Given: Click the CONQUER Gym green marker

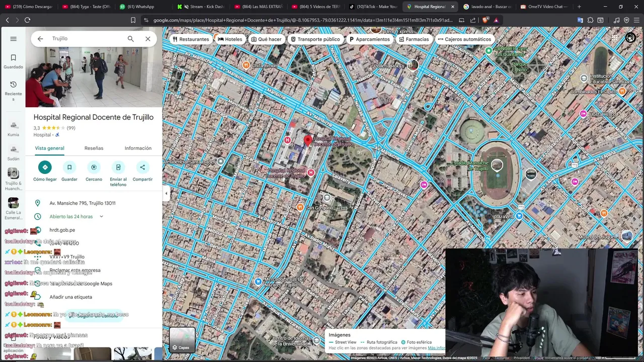Looking at the screenshot, I should pyautogui.click(x=489, y=51).
